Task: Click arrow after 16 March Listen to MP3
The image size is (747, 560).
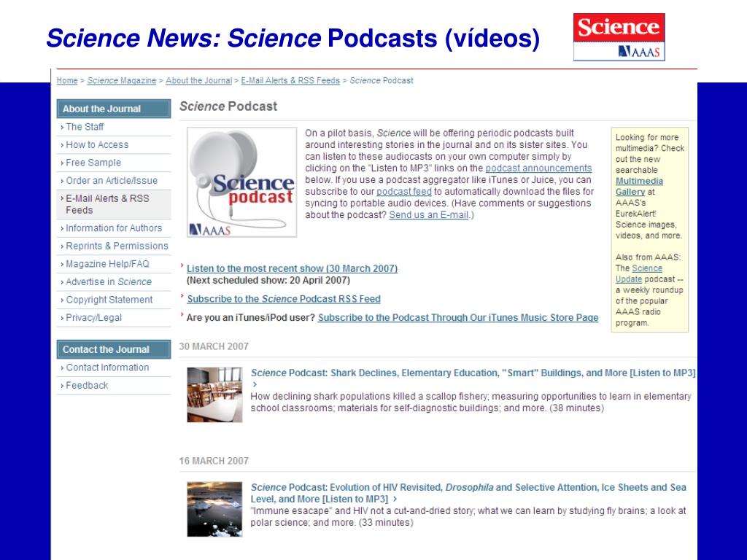Action: point(395,499)
